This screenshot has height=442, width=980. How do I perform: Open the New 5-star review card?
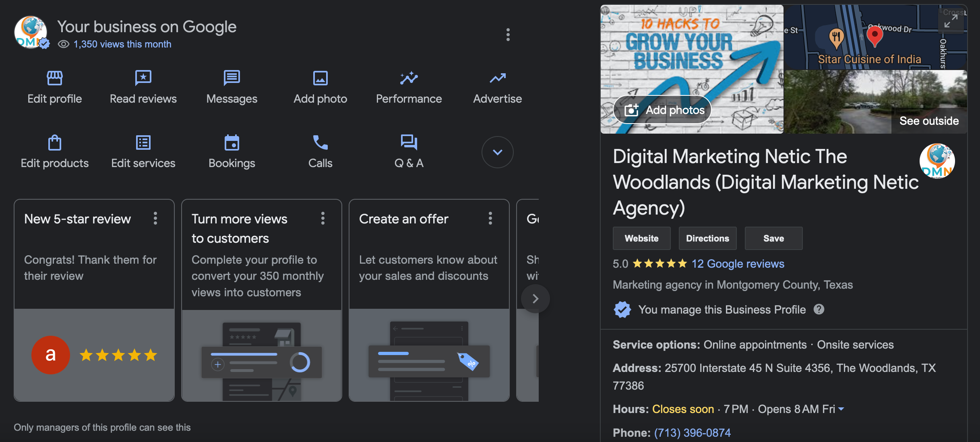click(x=94, y=300)
